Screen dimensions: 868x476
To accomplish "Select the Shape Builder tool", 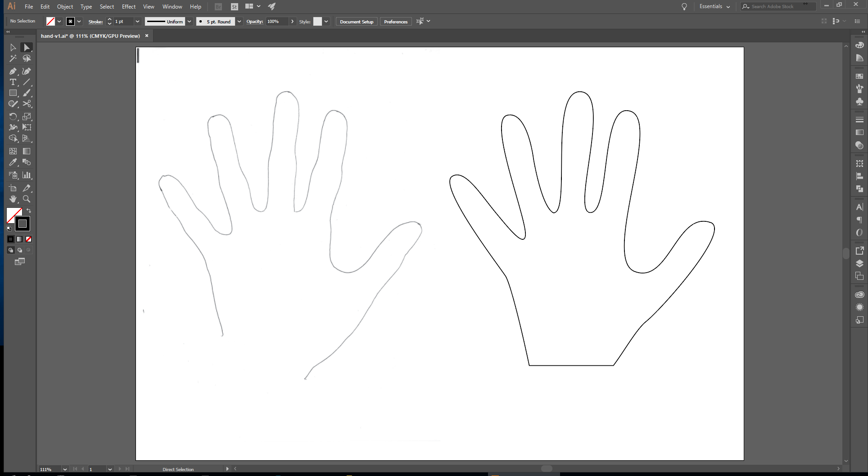I will click(13, 138).
